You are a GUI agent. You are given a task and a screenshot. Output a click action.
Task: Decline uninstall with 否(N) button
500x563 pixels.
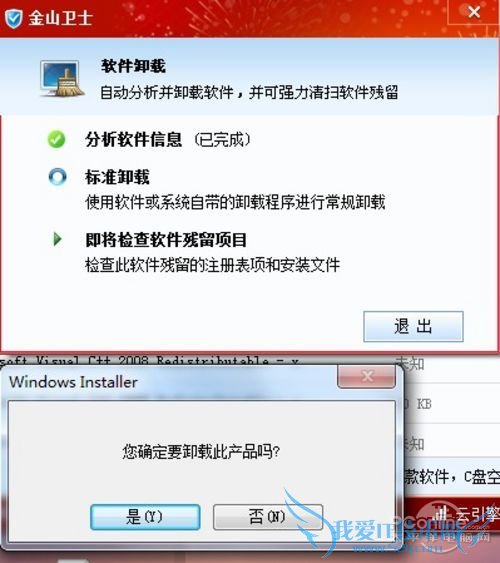[268, 517]
